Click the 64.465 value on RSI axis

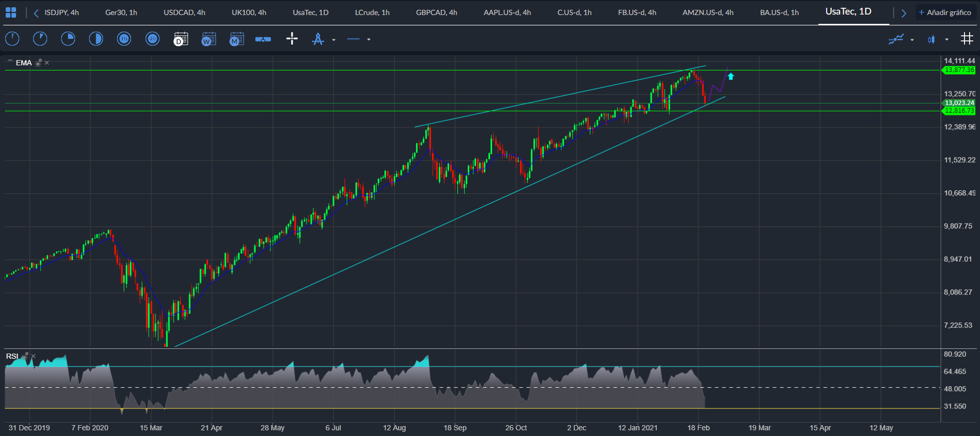pyautogui.click(x=955, y=371)
